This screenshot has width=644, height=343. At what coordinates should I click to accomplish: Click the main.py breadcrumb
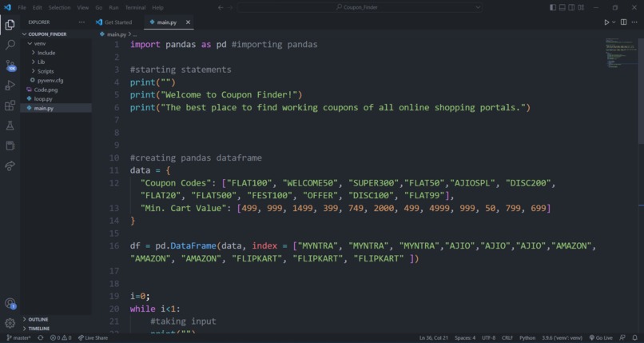(116, 34)
